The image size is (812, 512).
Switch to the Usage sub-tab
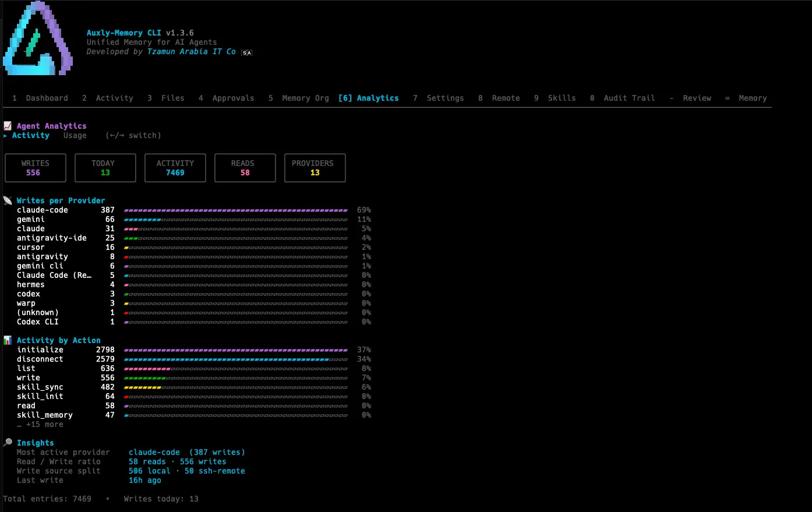coord(75,135)
